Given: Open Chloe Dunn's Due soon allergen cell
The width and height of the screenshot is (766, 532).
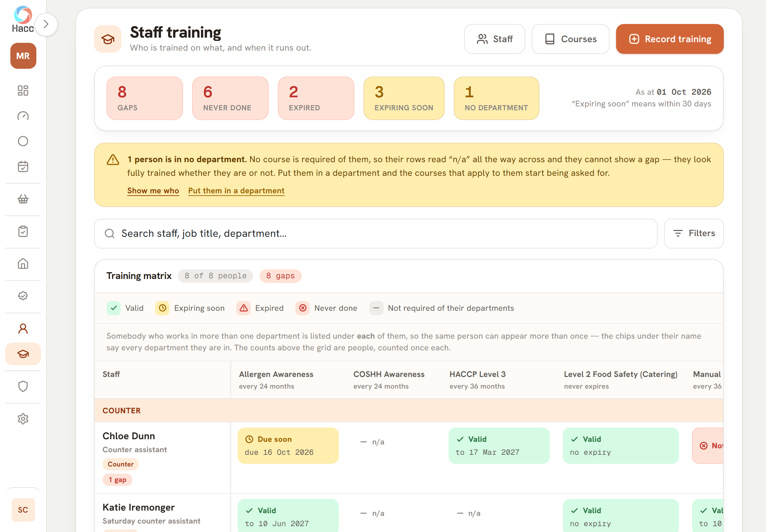Looking at the screenshot, I should coord(288,446).
